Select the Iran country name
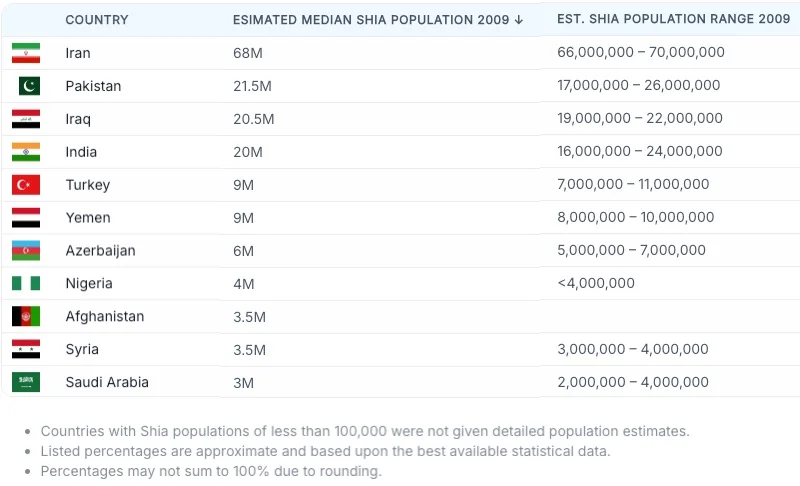The height and width of the screenshot is (486, 800). point(78,53)
